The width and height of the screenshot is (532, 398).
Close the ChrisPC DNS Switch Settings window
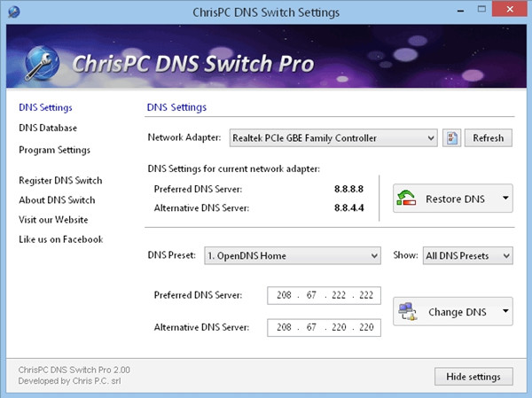click(510, 9)
